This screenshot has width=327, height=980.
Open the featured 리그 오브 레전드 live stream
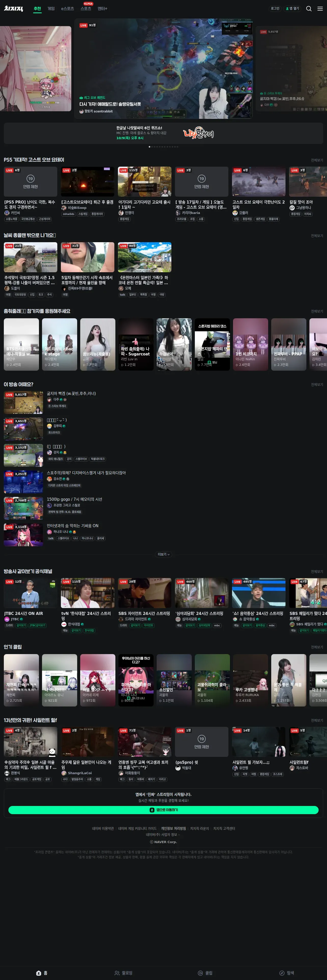[x=163, y=68]
